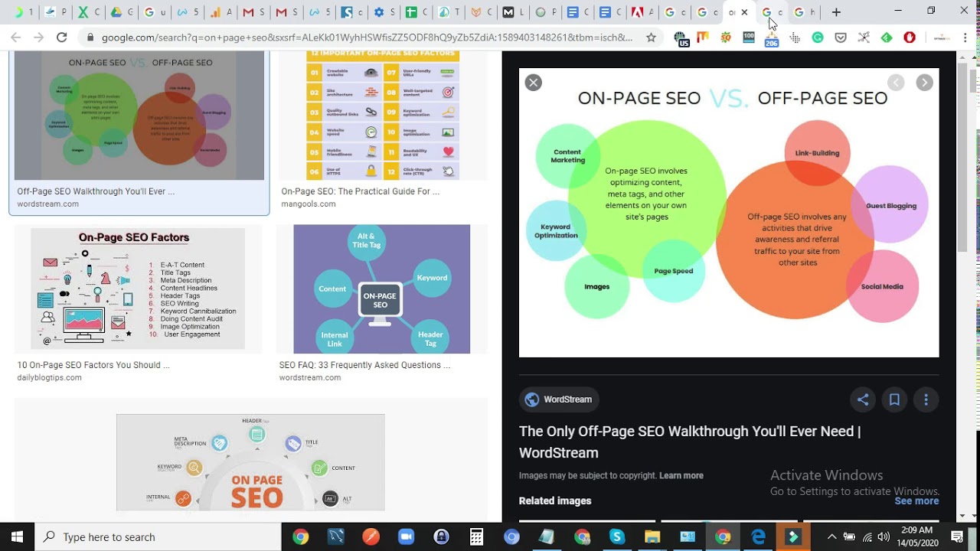This screenshot has height=551, width=980.
Task: Share the previewed image
Action: 863,399
